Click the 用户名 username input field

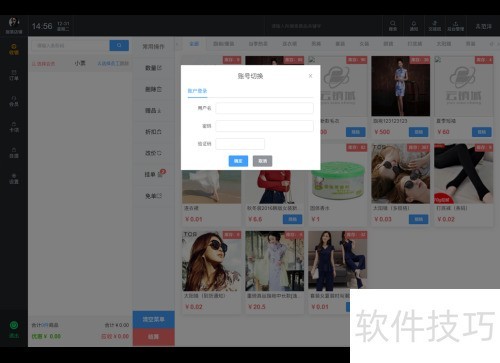click(x=264, y=108)
